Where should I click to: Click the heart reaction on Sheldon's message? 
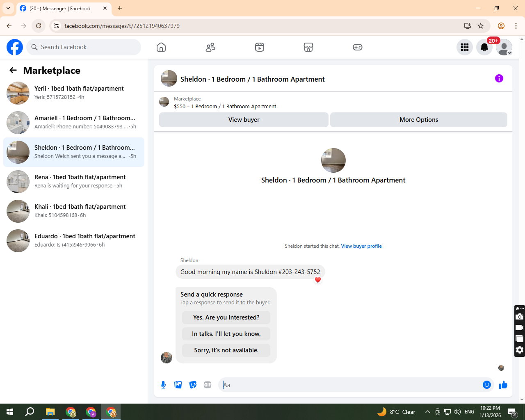tap(318, 280)
